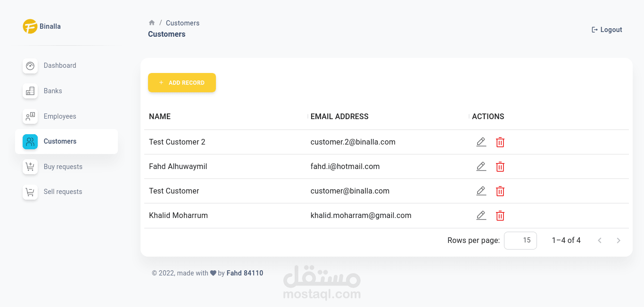644x307 pixels.
Task: Navigate to Buy requests
Action: coord(63,167)
